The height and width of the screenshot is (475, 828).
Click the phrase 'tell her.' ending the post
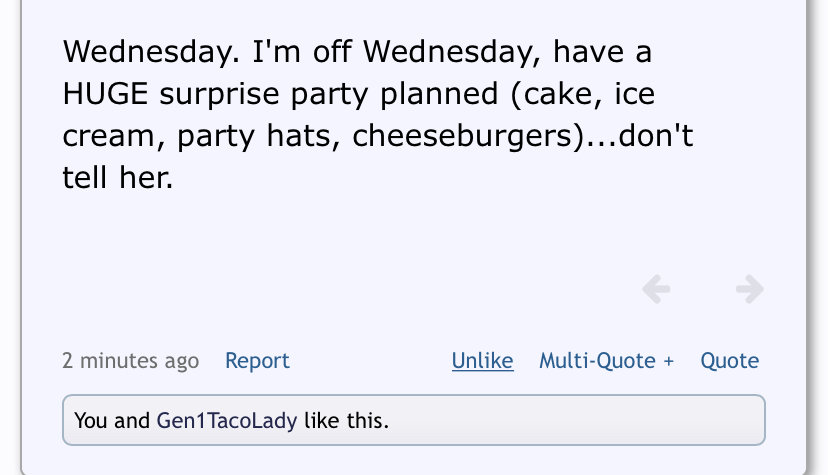118,177
